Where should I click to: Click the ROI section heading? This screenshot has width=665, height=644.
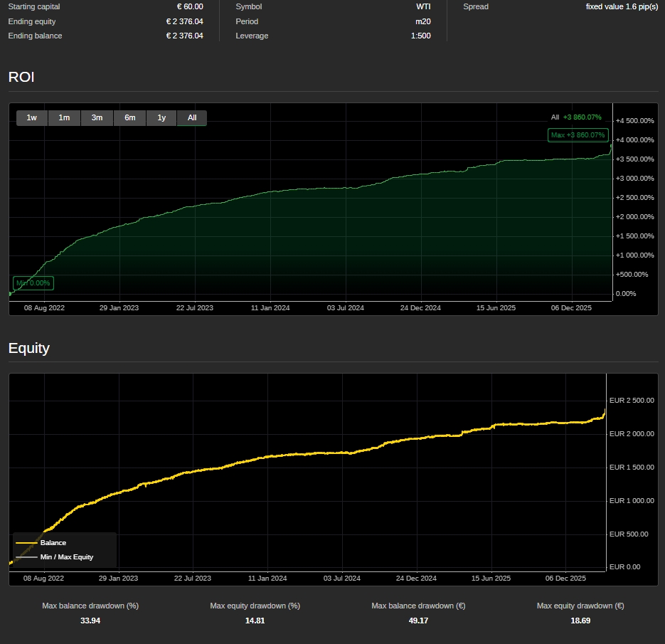21,77
